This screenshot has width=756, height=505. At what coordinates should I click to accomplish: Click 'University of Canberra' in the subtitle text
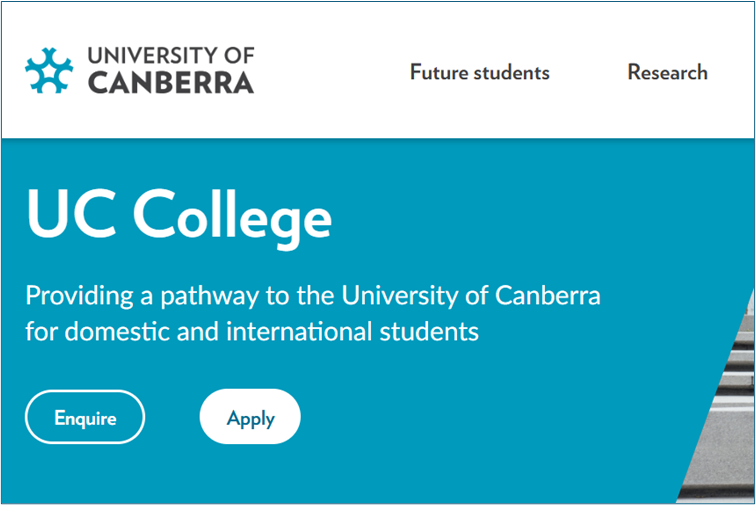[x=471, y=296]
